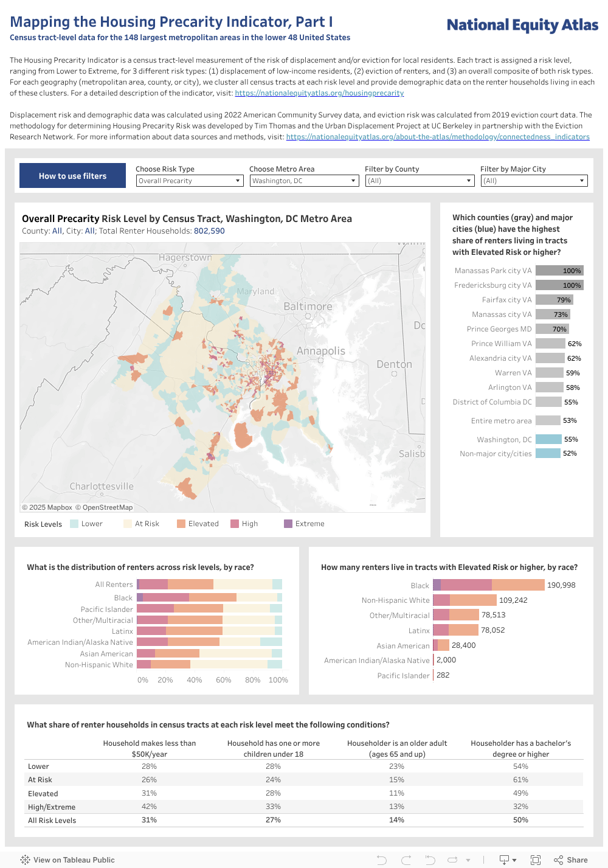Screen dimensions: 608x868
Task: Click the American Indian/Alaska Native distribution bar
Action: 209,642
